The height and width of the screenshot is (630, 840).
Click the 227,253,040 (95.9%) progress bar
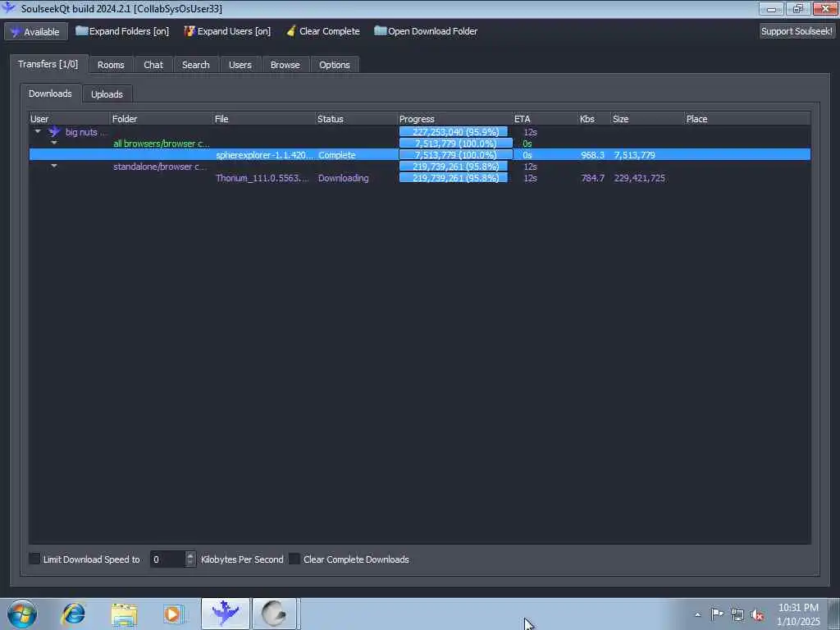tap(453, 132)
